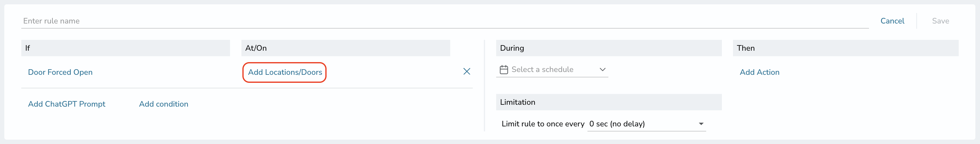Click the Limit rule to once every label
This screenshot has height=144, width=980.
click(x=543, y=124)
